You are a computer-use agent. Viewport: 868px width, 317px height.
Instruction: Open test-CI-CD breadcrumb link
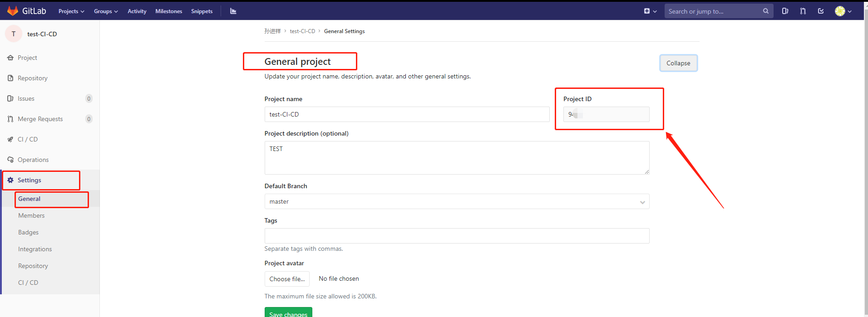click(x=302, y=31)
